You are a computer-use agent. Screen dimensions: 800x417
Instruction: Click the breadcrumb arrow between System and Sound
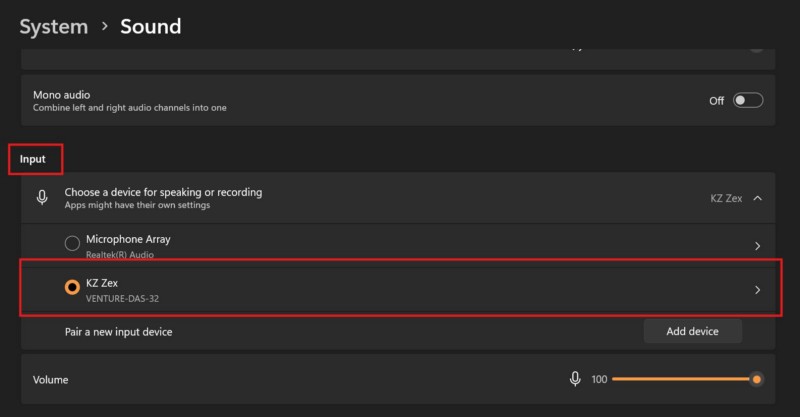point(104,27)
